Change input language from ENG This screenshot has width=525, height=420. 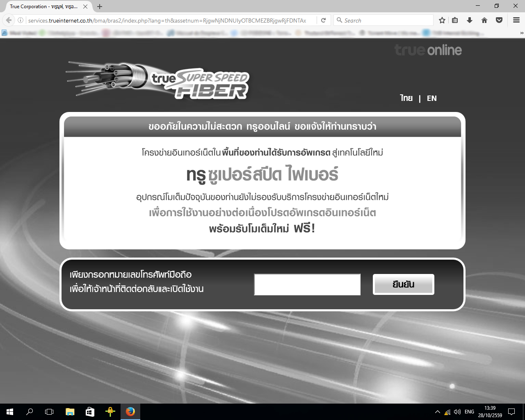(x=469, y=412)
